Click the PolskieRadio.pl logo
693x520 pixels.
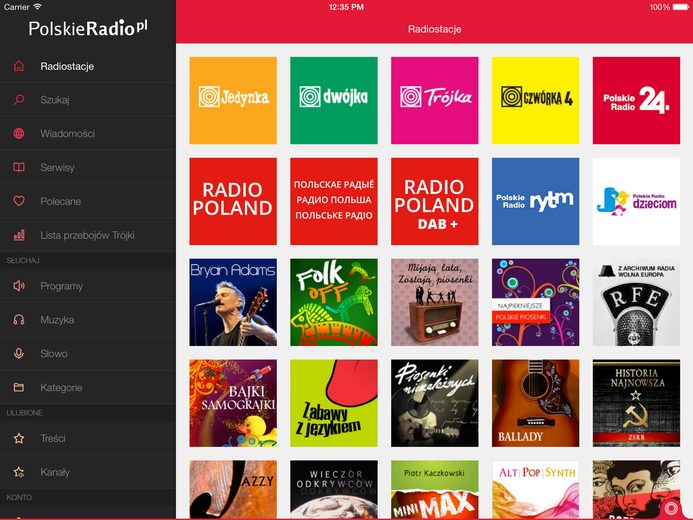(x=88, y=28)
